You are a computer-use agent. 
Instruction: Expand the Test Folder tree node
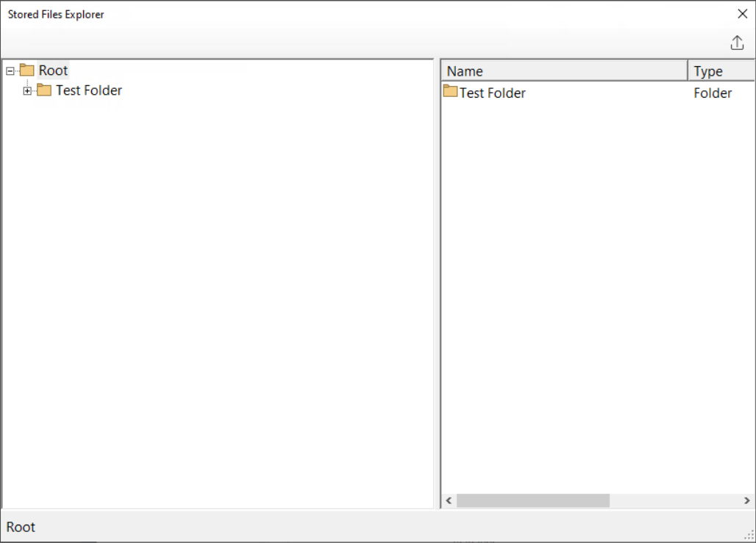tap(27, 91)
